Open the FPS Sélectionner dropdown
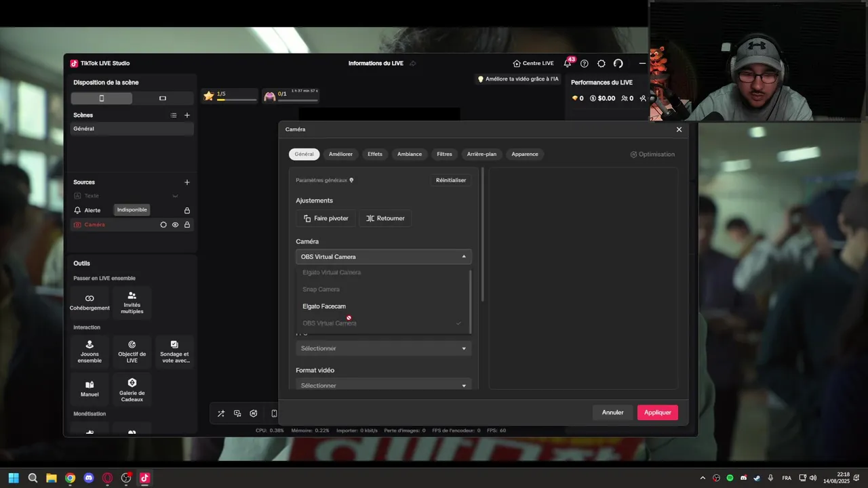 [x=384, y=348]
